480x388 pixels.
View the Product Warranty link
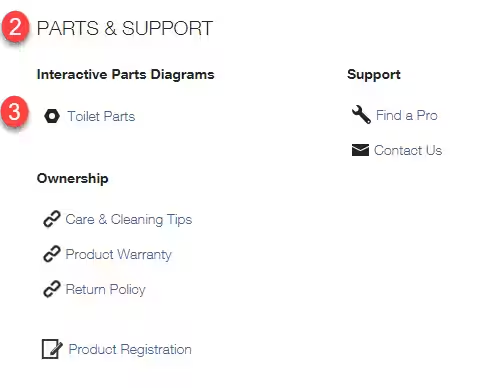pyautogui.click(x=118, y=254)
